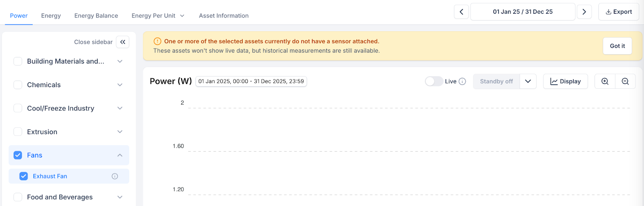Open the Asset Information tab
The width and height of the screenshot is (644, 206).
tap(224, 16)
